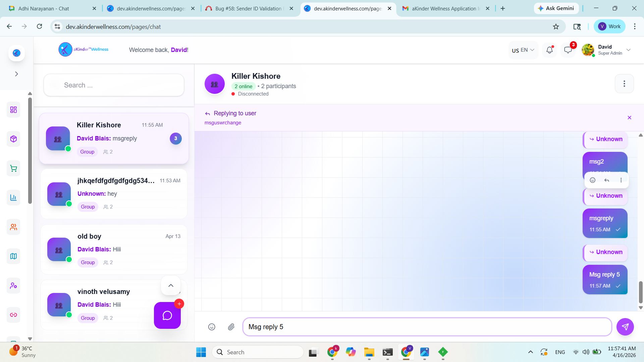
Task: Expand the sidebar with right chevron
Action: pos(16,74)
